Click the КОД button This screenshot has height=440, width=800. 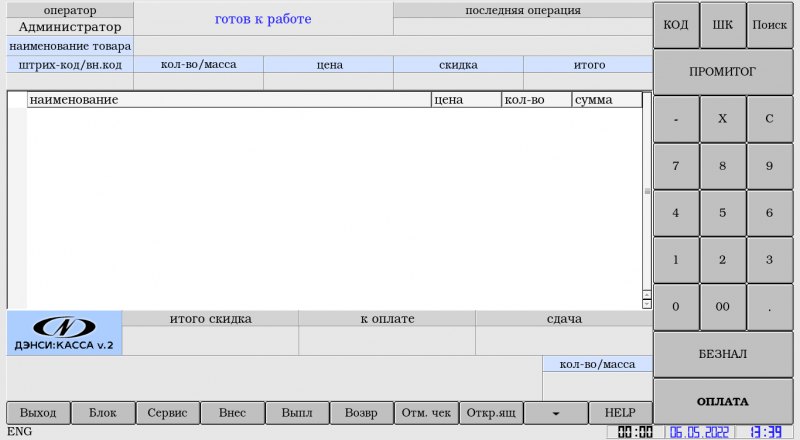click(676, 25)
